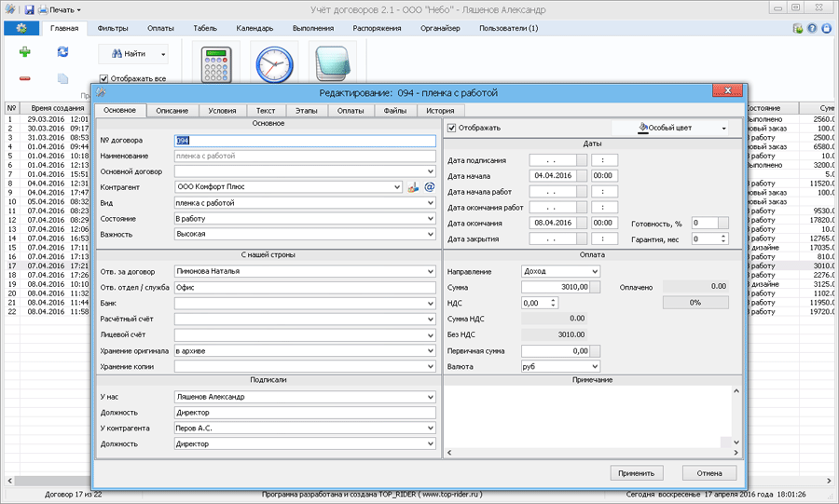Switch to the Этапы tab
The width and height of the screenshot is (839, 504).
click(x=306, y=111)
